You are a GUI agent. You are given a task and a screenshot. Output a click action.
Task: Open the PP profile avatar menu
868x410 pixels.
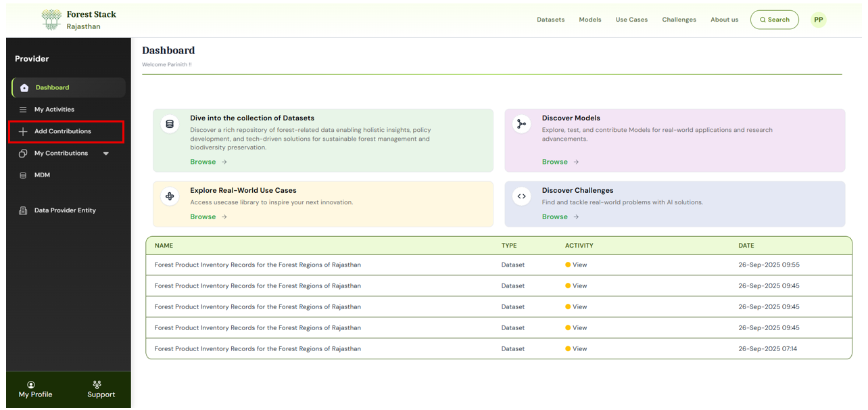[x=818, y=20]
